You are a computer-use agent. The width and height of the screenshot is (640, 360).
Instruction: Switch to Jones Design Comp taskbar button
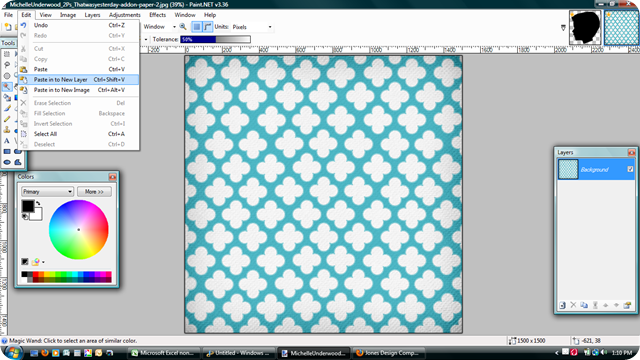point(389,353)
